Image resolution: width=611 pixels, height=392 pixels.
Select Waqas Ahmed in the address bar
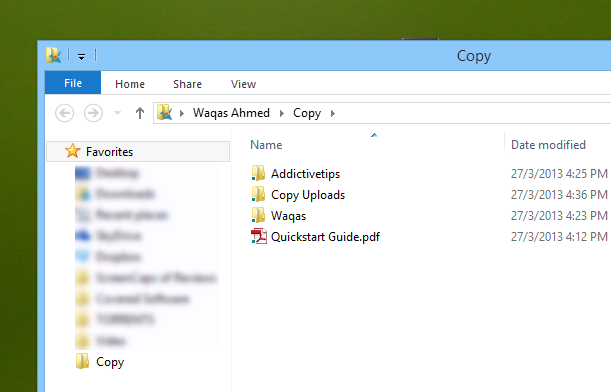point(231,113)
